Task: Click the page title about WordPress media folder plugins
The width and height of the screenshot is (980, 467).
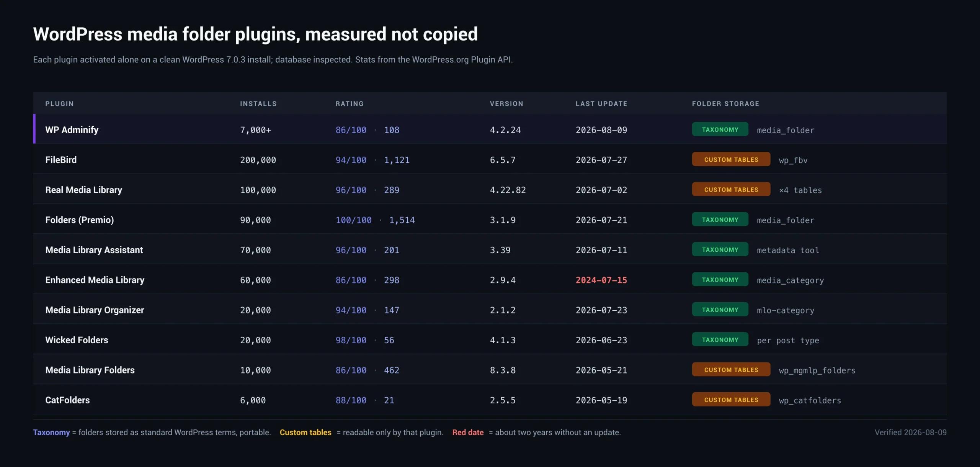Action: 255,34
